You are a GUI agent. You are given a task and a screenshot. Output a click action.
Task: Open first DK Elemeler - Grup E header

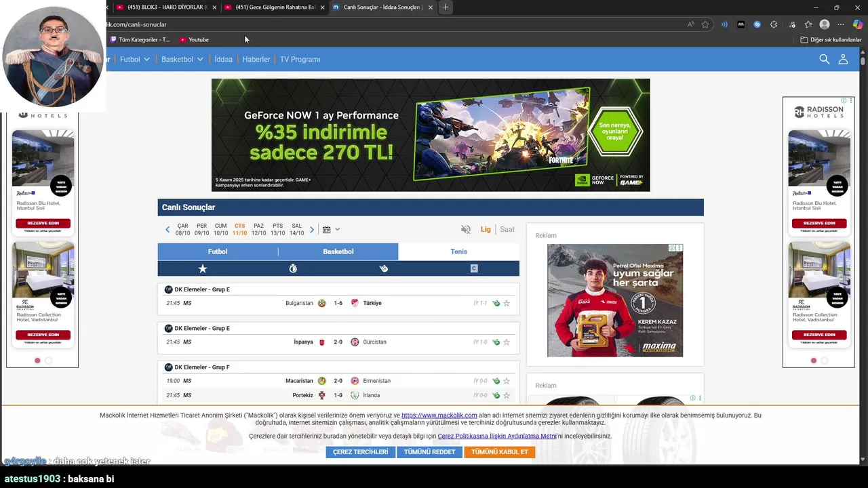point(202,289)
